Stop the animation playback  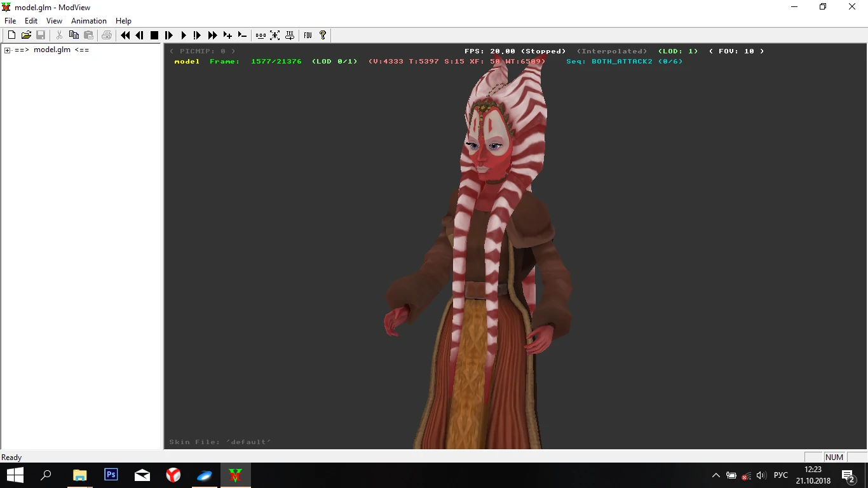(154, 36)
